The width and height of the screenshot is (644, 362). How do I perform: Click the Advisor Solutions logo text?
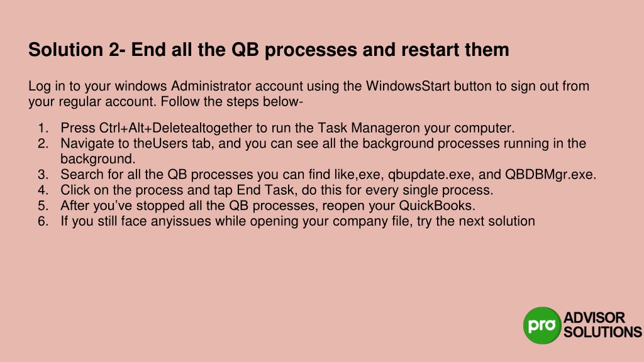coord(602,325)
